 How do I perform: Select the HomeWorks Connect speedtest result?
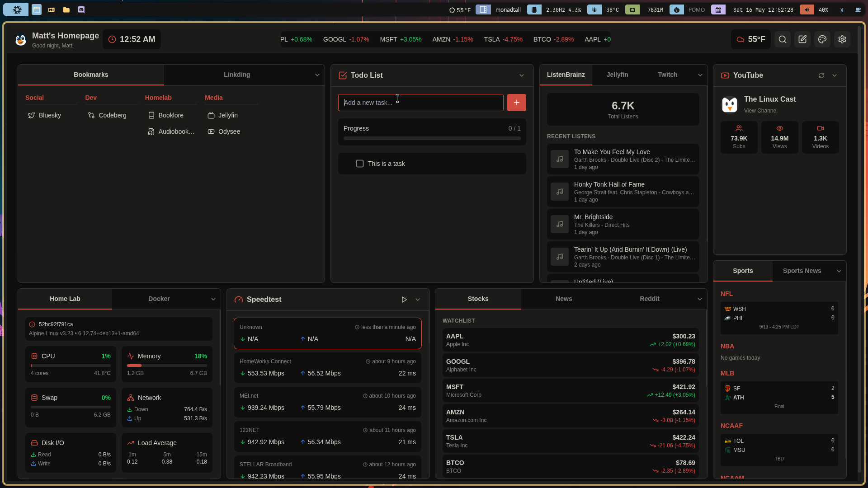327,368
